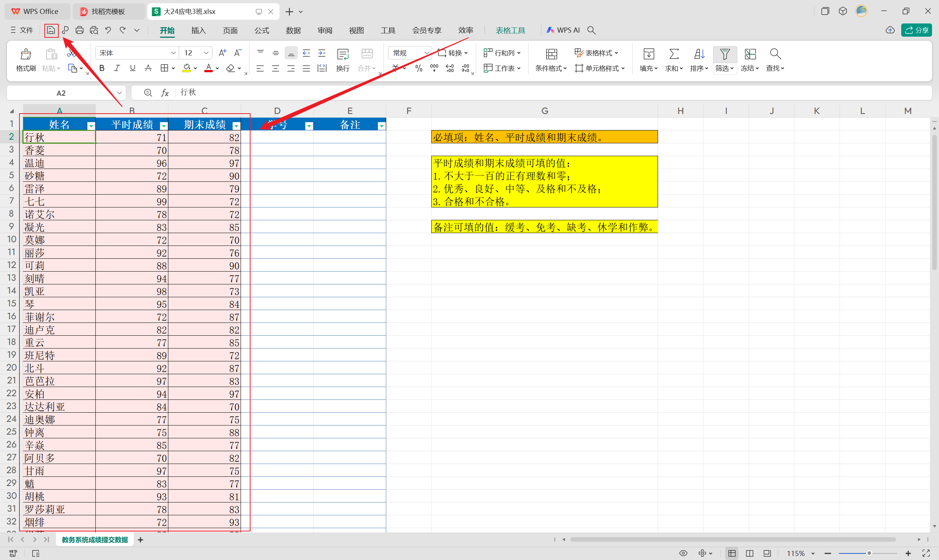This screenshot has height=560, width=939.
Task: Open the 插入 ribbon tab
Action: tap(198, 30)
